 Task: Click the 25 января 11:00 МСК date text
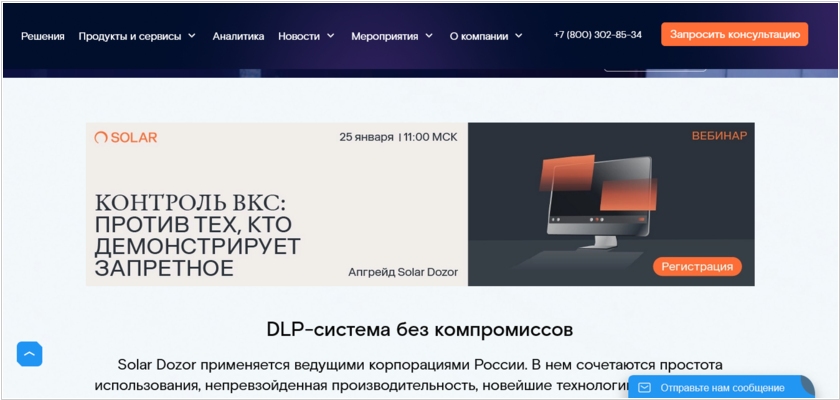(398, 137)
